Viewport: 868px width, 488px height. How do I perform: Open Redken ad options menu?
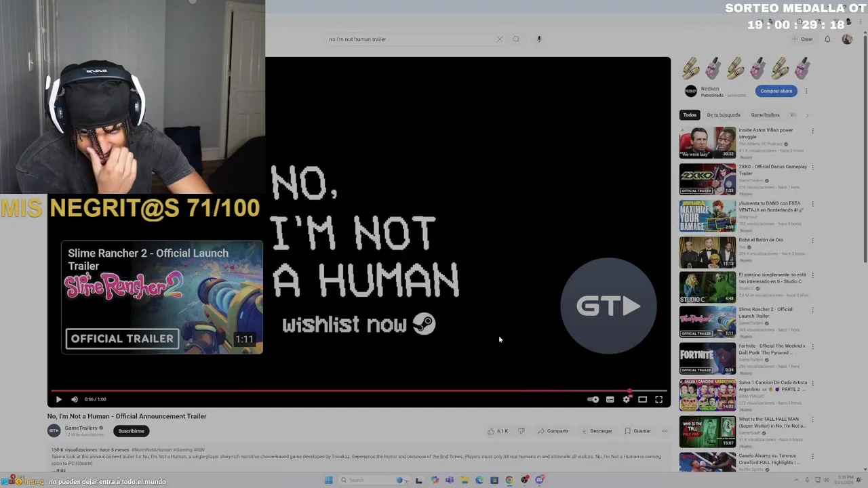806,91
